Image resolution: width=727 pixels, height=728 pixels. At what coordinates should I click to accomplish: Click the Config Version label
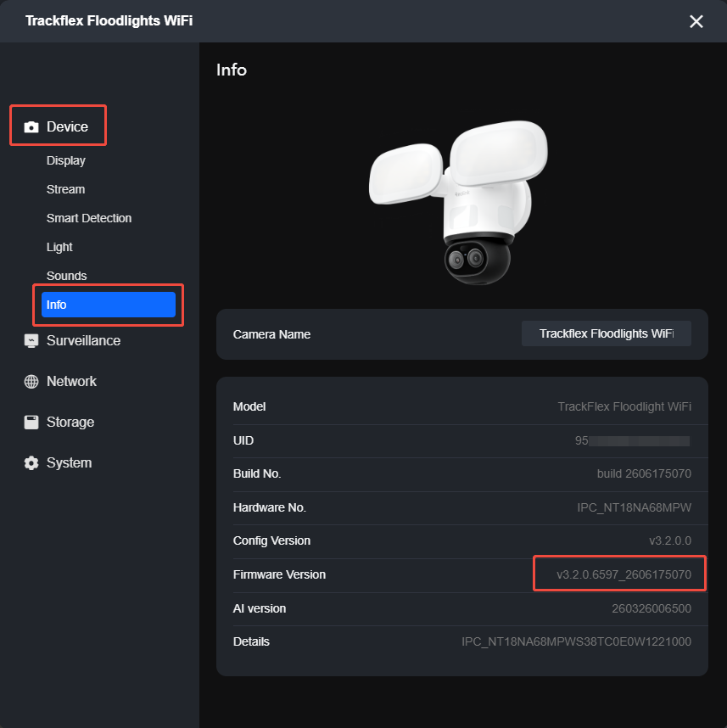pos(271,540)
